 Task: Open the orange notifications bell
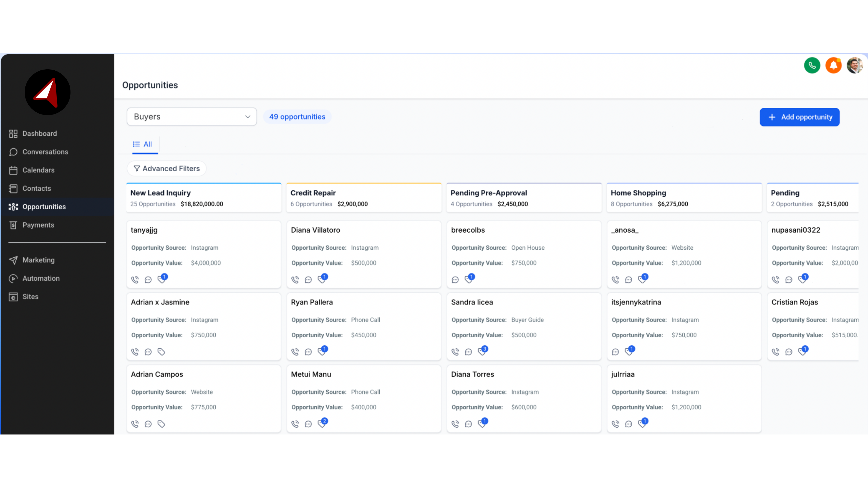click(833, 65)
